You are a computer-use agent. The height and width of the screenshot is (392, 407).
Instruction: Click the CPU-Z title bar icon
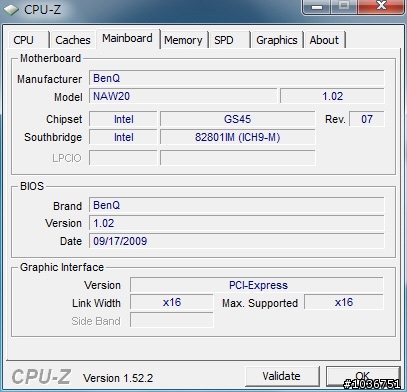point(11,9)
